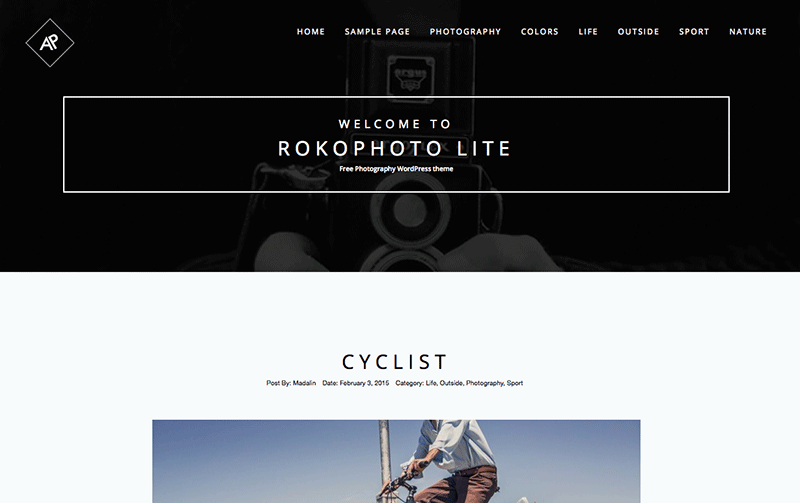
Task: Open the Life category link under Cyclist
Action: pos(431,383)
